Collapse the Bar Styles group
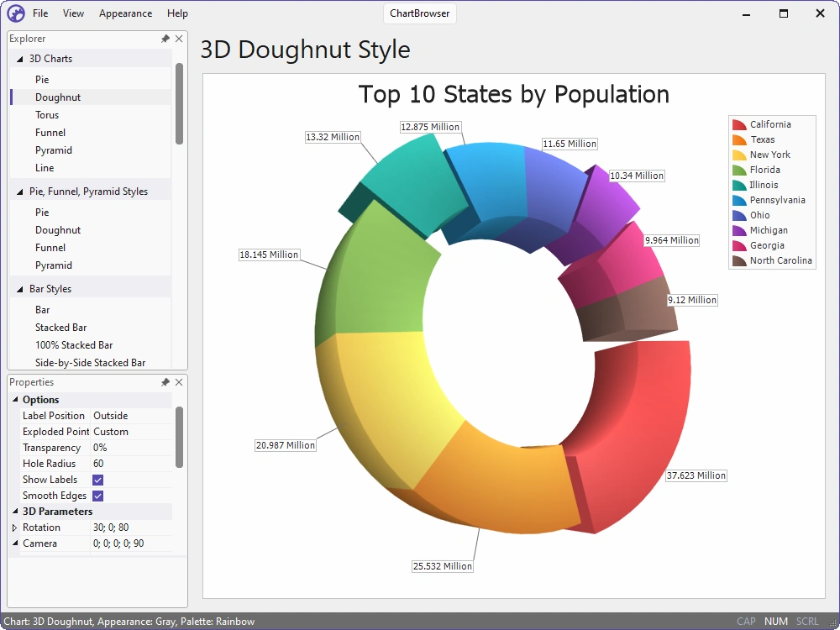The width and height of the screenshot is (840, 630). click(x=20, y=289)
